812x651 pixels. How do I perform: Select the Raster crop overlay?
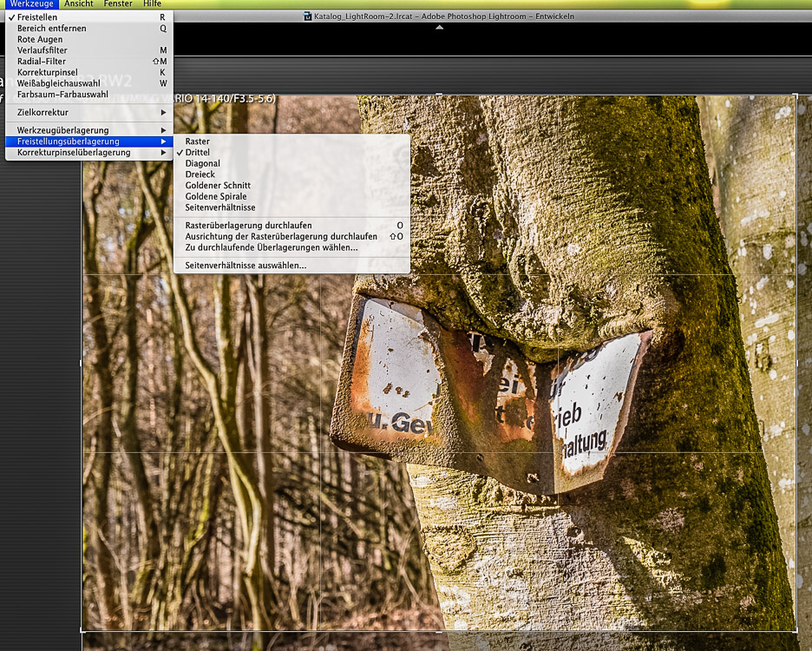click(x=292, y=141)
